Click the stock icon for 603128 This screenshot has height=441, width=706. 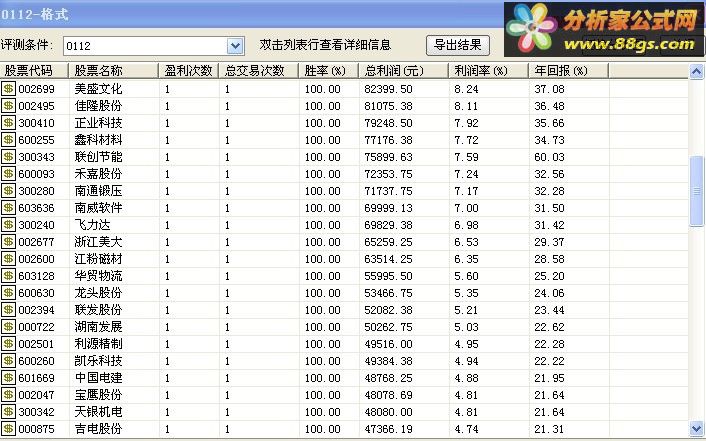tap(8, 276)
